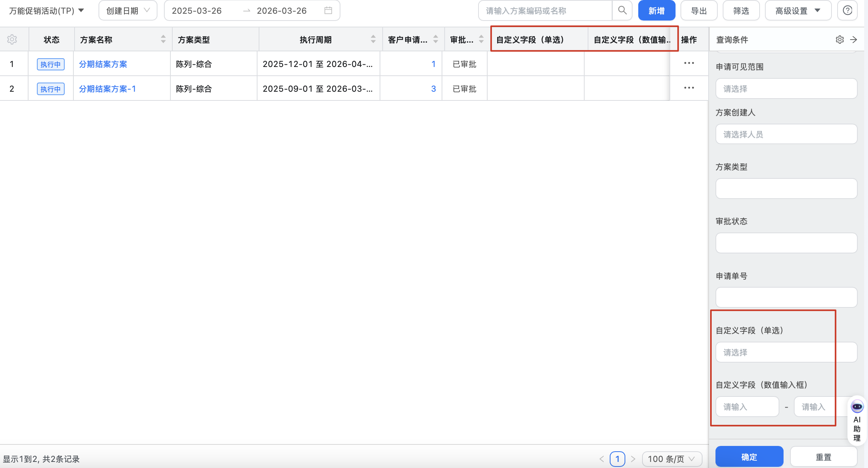Open more actions for row 1
The width and height of the screenshot is (868, 468).
(x=689, y=63)
